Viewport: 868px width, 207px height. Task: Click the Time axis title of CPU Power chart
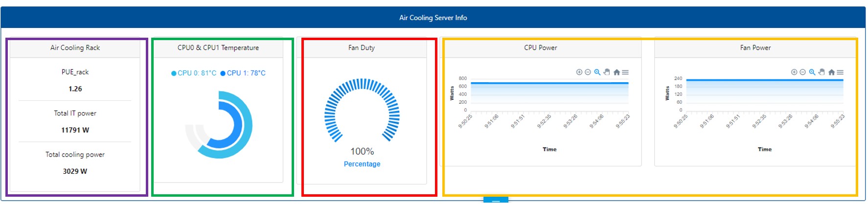point(549,149)
